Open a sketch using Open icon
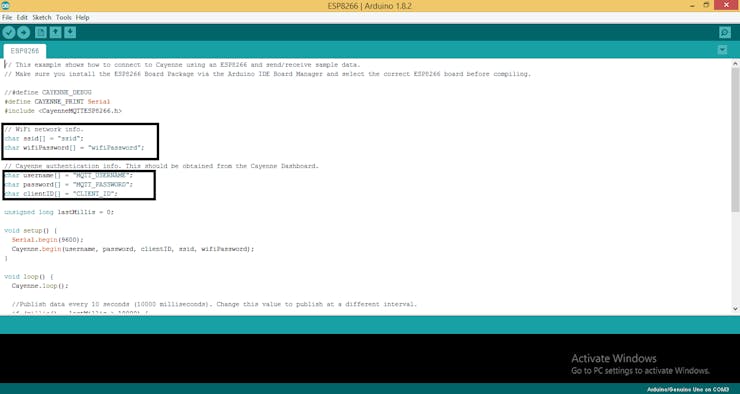The width and height of the screenshot is (740, 394). tap(56, 33)
